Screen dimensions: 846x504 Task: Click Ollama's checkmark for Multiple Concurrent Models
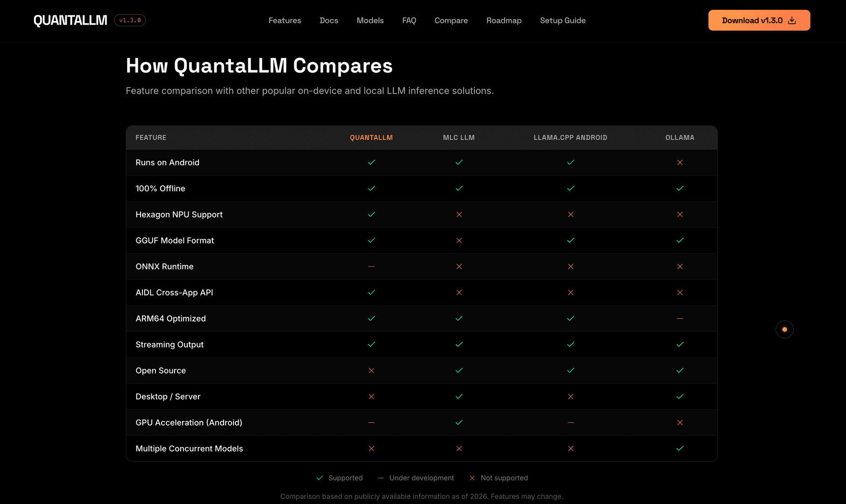(680, 448)
